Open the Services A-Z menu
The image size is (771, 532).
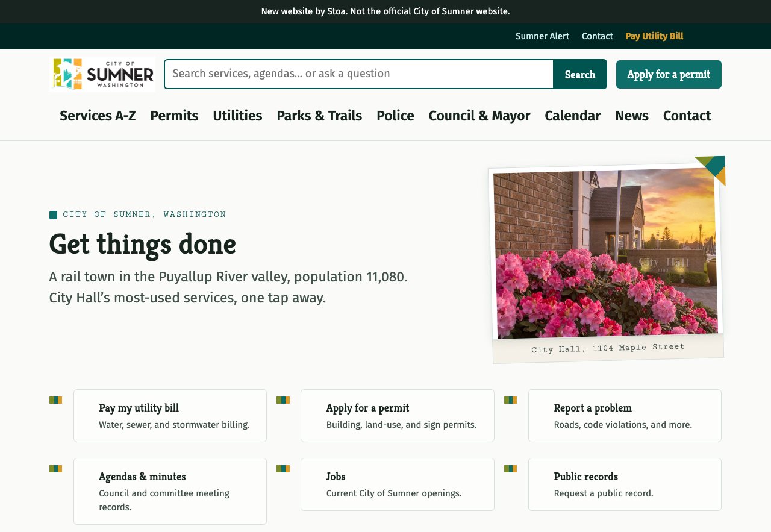click(98, 116)
